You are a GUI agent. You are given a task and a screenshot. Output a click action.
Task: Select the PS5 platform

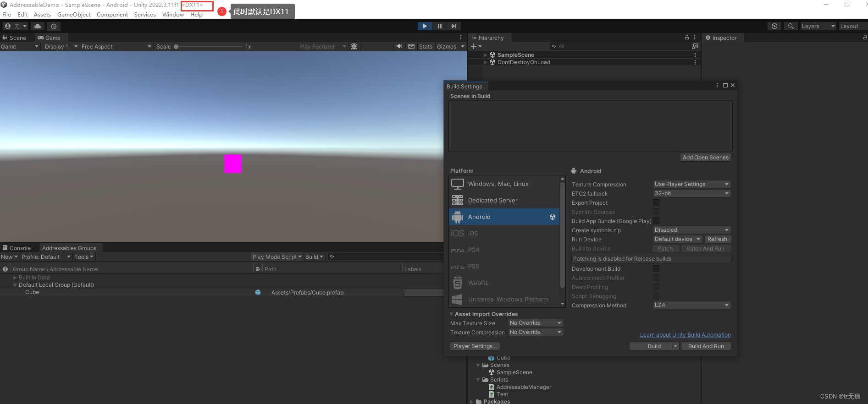pyautogui.click(x=504, y=266)
